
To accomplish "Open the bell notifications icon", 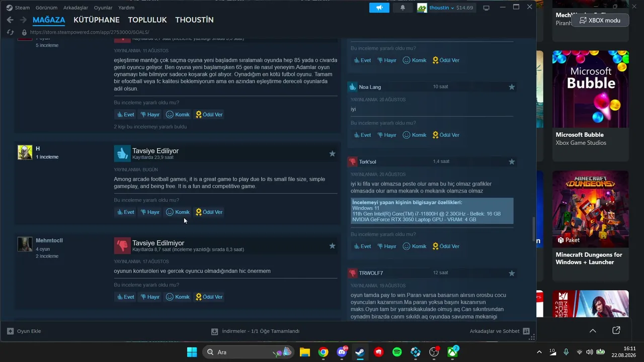I will click(403, 8).
